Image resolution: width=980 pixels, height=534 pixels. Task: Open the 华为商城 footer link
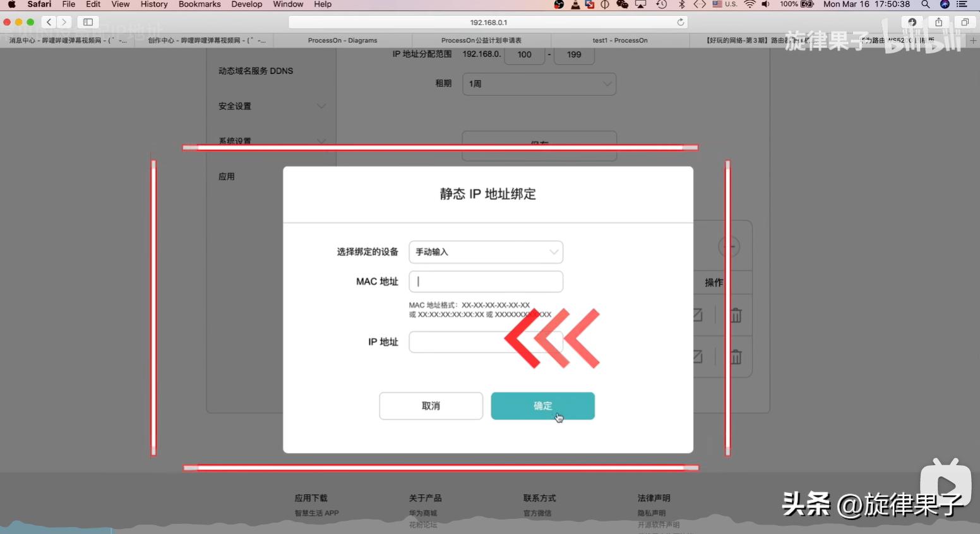[422, 513]
